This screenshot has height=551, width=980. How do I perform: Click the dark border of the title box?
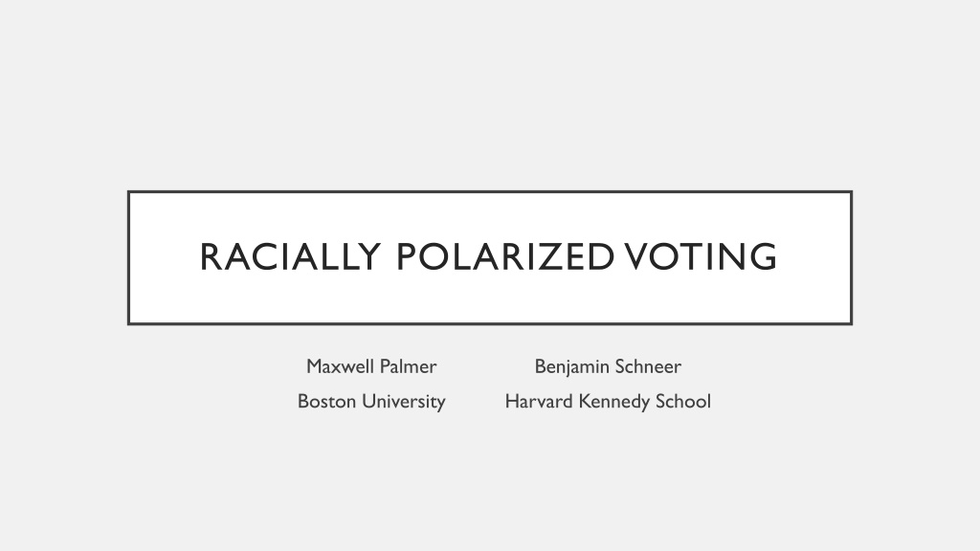(490, 191)
